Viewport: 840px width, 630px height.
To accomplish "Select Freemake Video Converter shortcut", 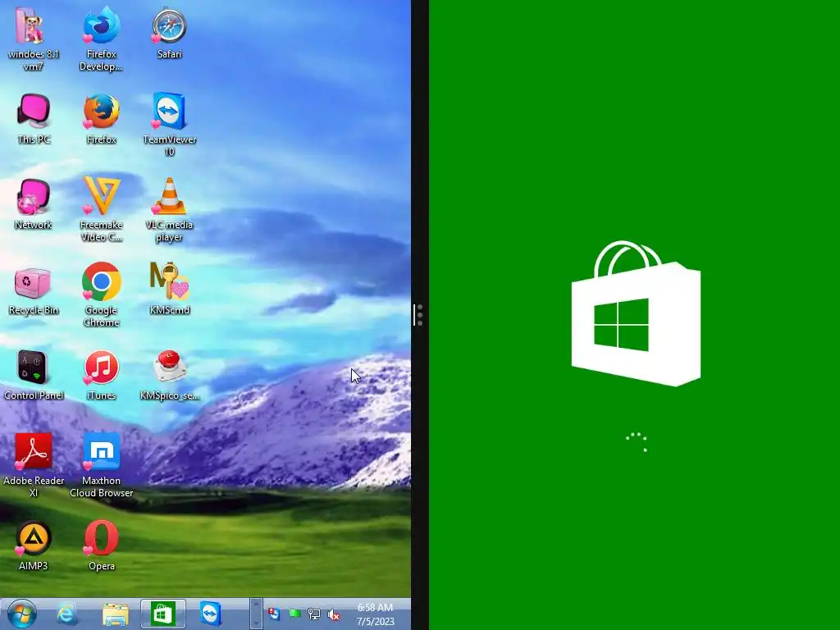I will pos(101,209).
